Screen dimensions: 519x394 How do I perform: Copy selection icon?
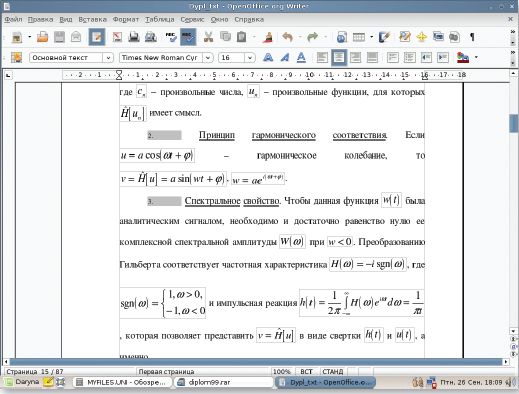click(225, 37)
